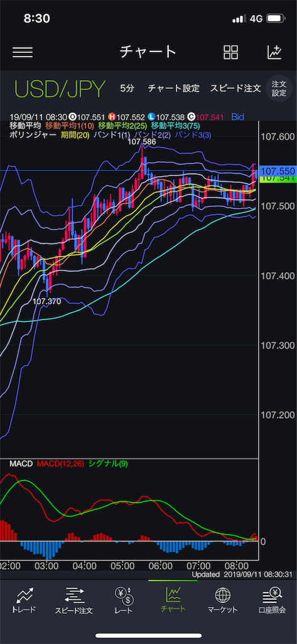Tap the バンド1(1) legend label

pos(112,135)
